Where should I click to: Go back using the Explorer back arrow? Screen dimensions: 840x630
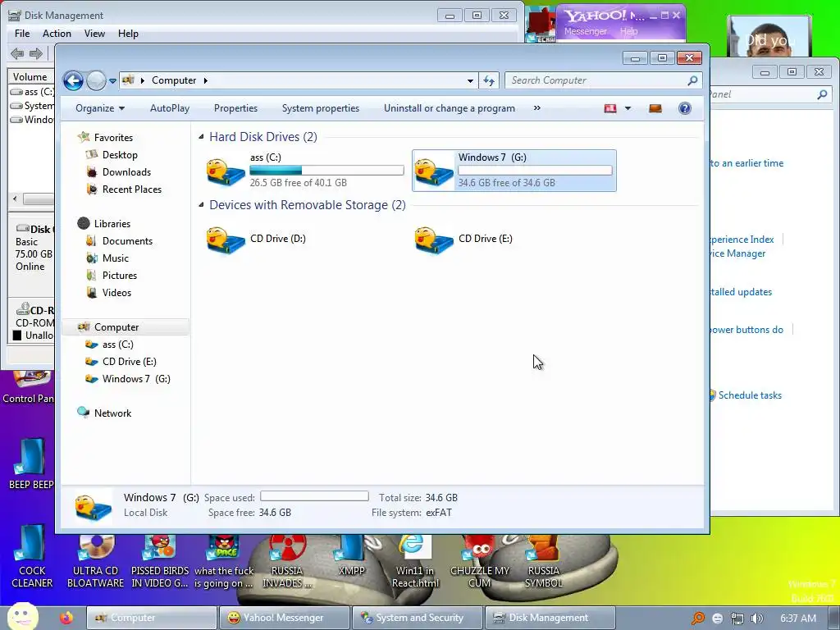click(x=73, y=81)
